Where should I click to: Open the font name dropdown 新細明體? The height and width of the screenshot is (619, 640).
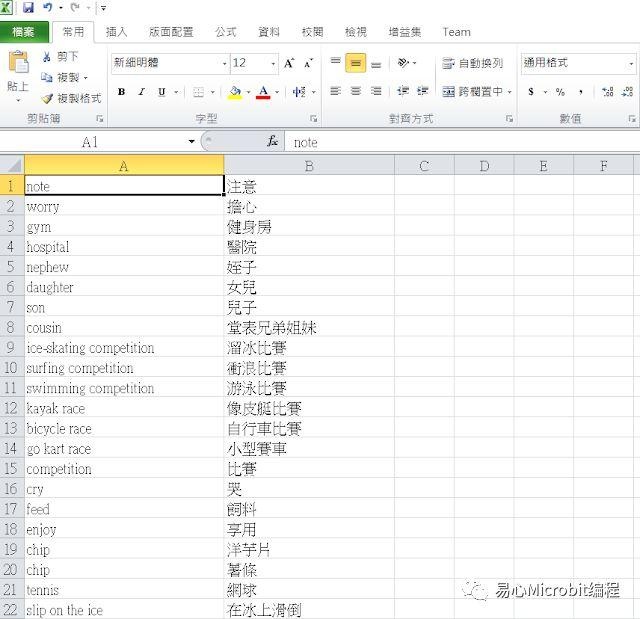[224, 64]
